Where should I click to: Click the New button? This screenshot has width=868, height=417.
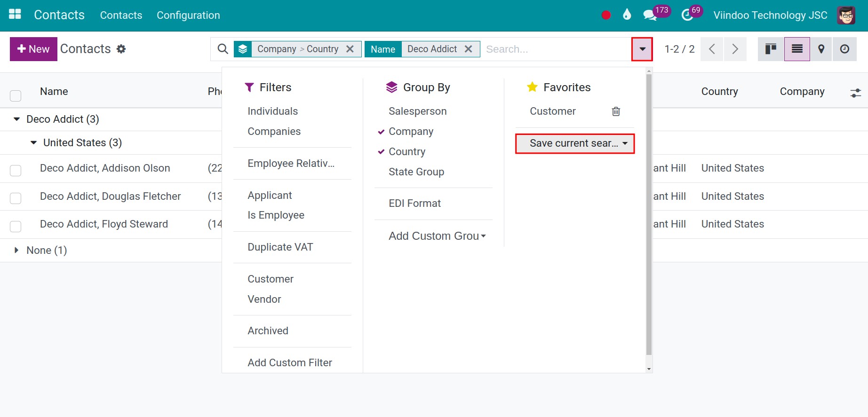[x=33, y=49]
